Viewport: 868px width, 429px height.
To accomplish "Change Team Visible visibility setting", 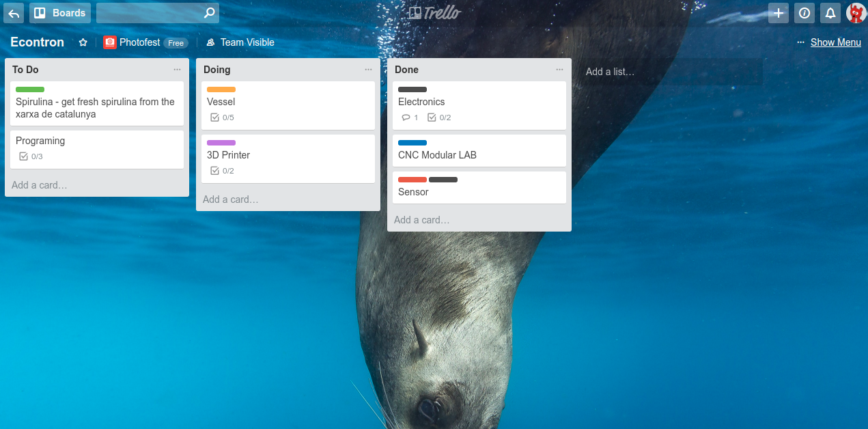I will coord(240,42).
